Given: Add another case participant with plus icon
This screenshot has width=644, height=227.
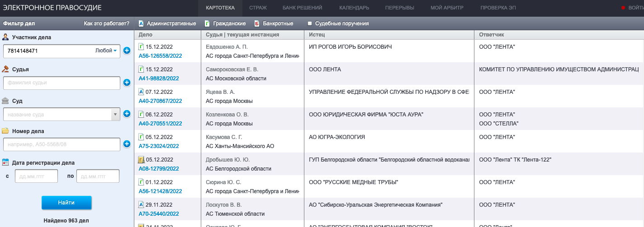Looking at the screenshot, I should pyautogui.click(x=127, y=51).
